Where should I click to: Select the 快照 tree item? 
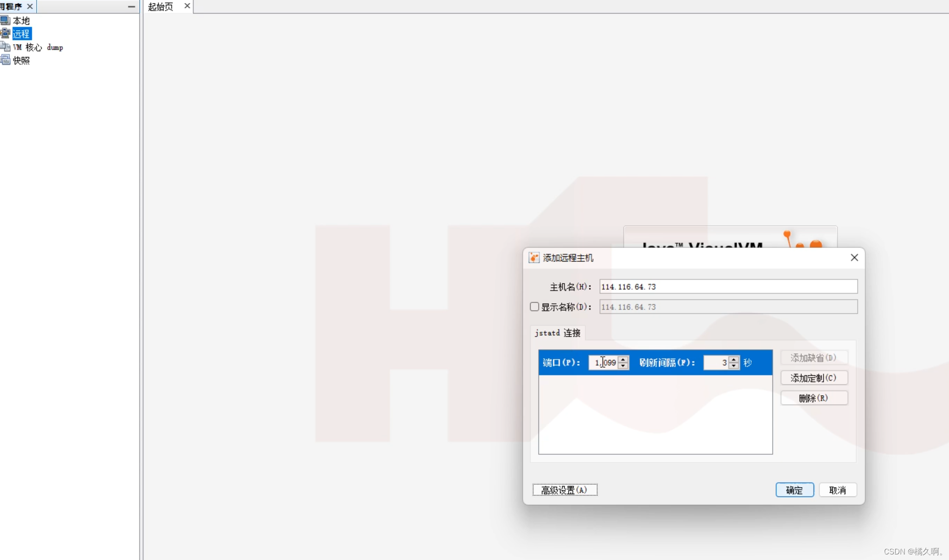(x=21, y=60)
